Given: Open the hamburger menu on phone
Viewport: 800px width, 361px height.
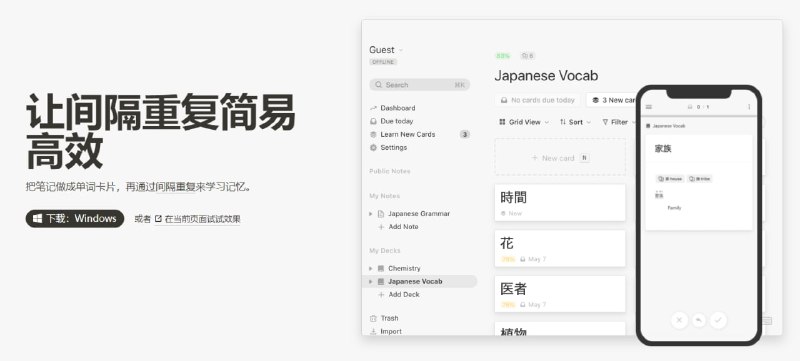Looking at the screenshot, I should tap(649, 107).
